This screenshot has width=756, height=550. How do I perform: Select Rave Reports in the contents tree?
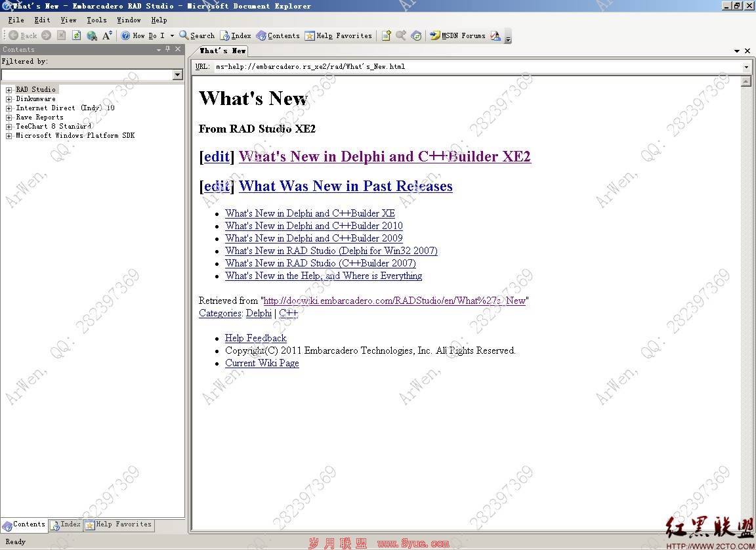pyautogui.click(x=39, y=117)
